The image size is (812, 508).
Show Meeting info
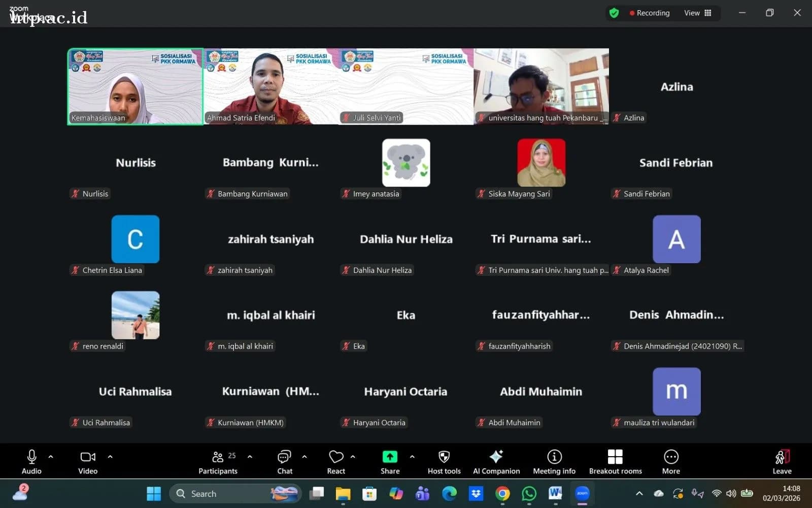(x=554, y=462)
